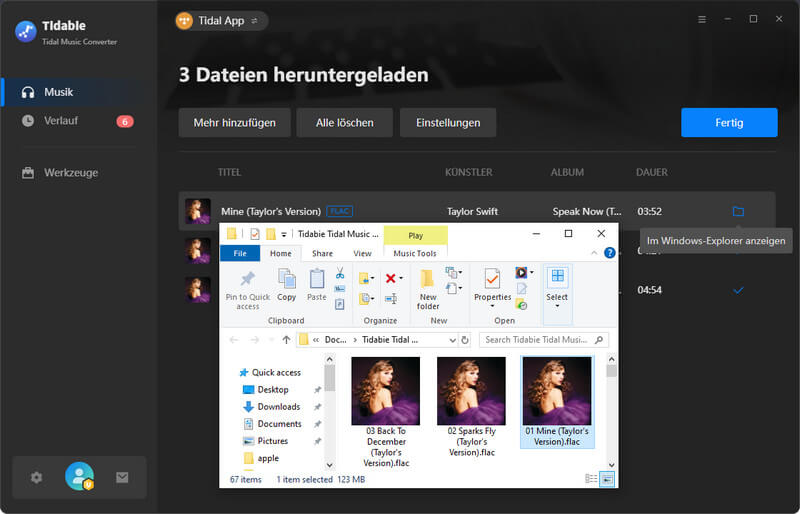Click Pin to Quick access in ribbon
The width and height of the screenshot is (800, 514).
click(x=247, y=290)
